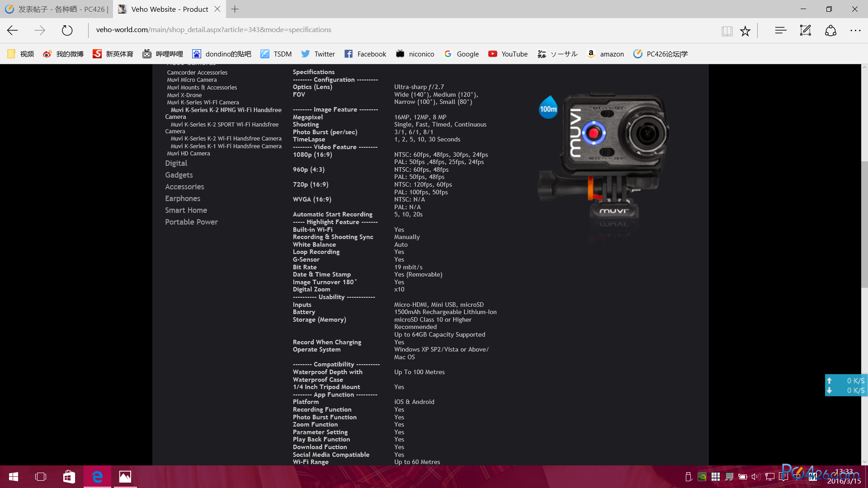Make a Web Note pen icon
The width and height of the screenshot is (868, 488).
click(x=806, y=30)
